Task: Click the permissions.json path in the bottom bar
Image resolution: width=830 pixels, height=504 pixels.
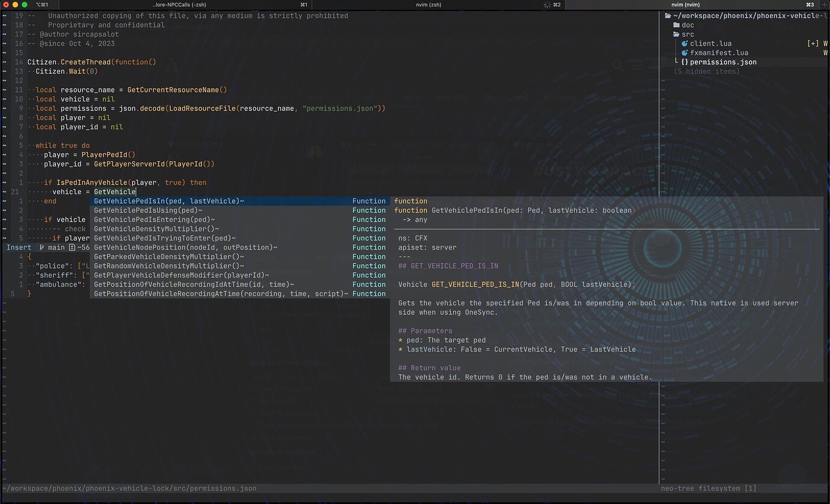Action: click(128, 488)
